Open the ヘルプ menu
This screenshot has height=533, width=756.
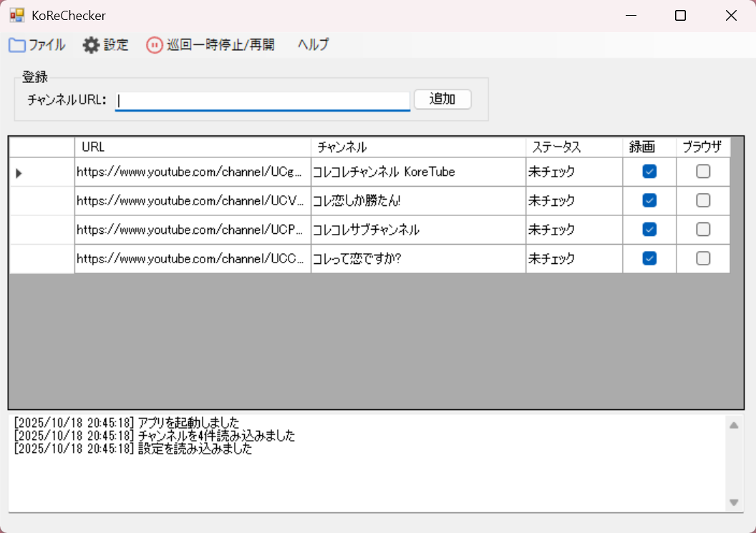[x=313, y=44]
